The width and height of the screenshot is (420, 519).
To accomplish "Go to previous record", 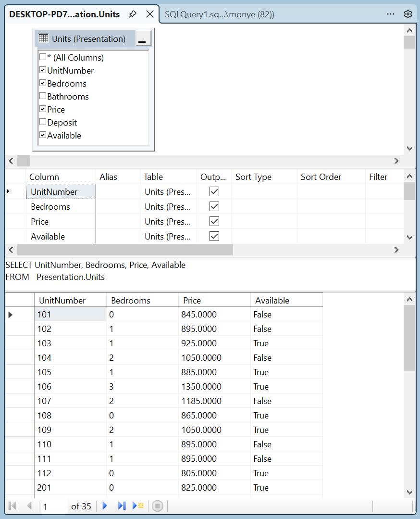I will tap(29, 506).
